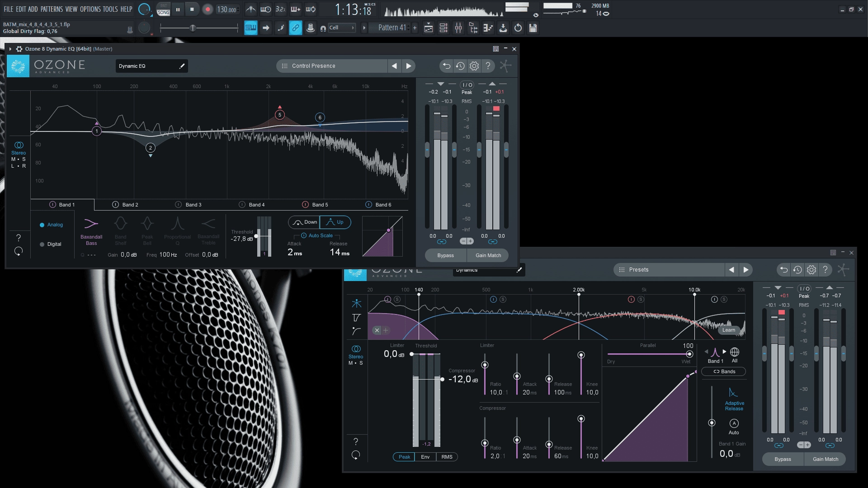Open the Cell snap dropdown
This screenshot has width=868, height=488.
pyautogui.click(x=341, y=28)
